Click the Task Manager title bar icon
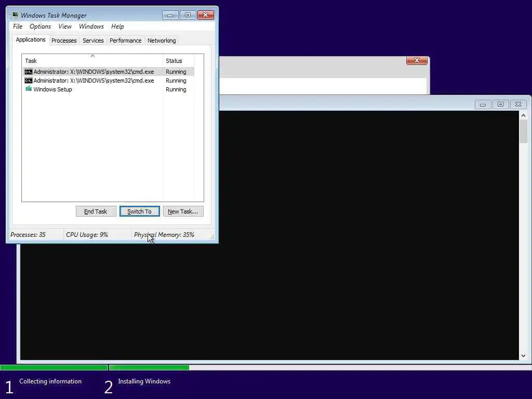The width and height of the screenshot is (532, 399). 15,15
